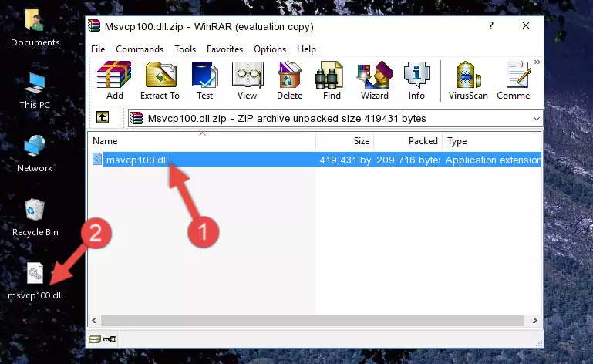Open the Tools menu
The image size is (593, 364).
[185, 49]
